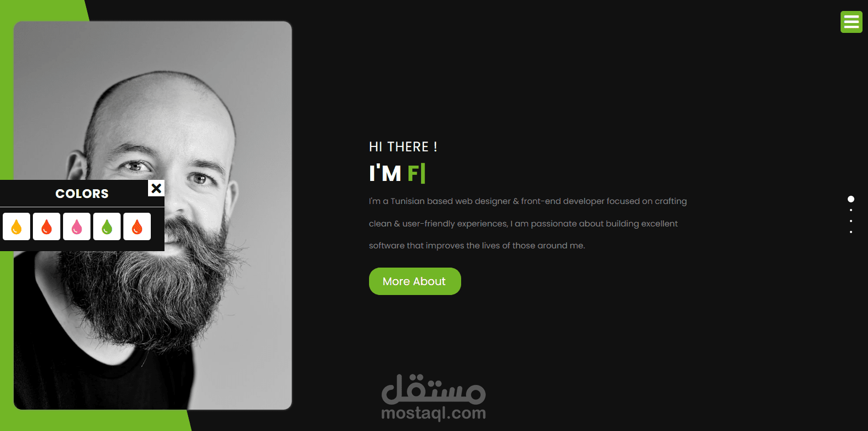Jump to the second section dot
Screen dimensions: 868x431
coord(851,210)
